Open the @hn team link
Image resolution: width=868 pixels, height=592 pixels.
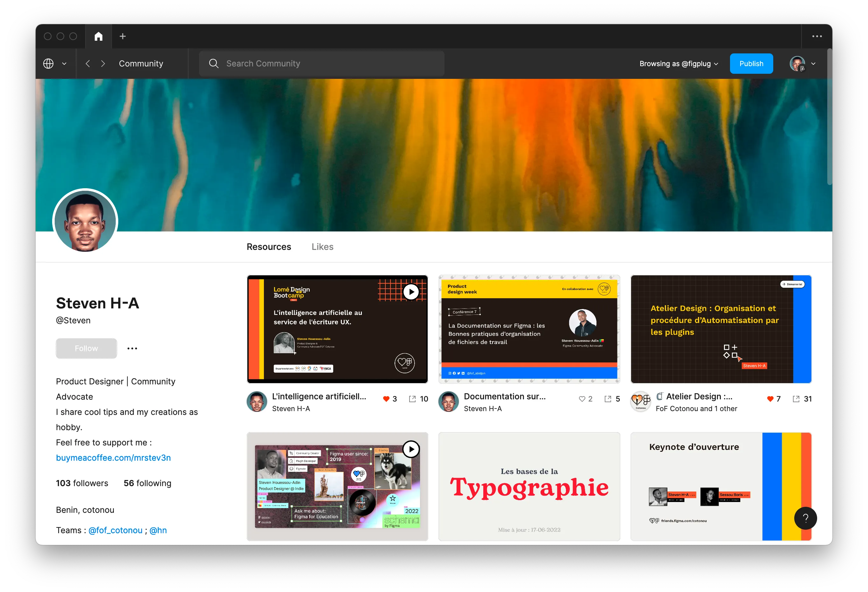click(158, 530)
